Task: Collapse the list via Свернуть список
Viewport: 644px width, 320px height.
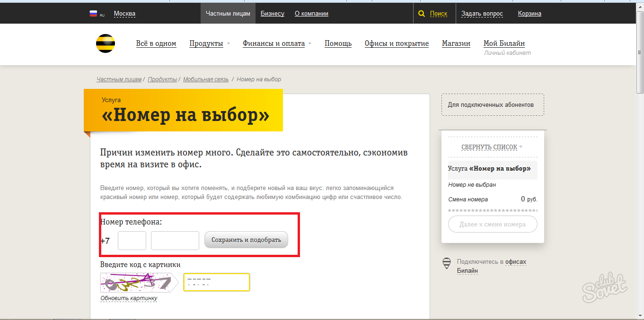Action: [492, 147]
